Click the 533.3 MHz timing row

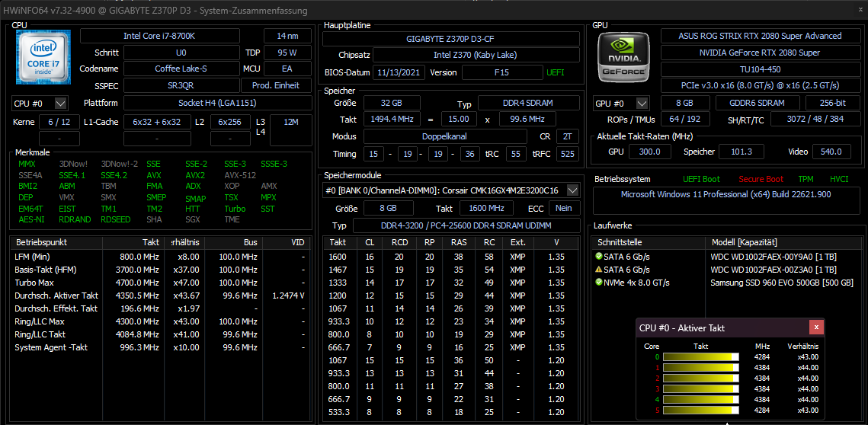click(x=451, y=412)
